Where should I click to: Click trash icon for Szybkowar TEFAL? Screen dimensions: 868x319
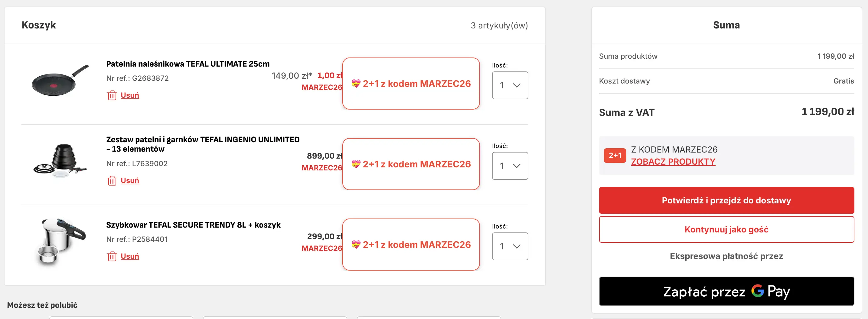[112, 256]
